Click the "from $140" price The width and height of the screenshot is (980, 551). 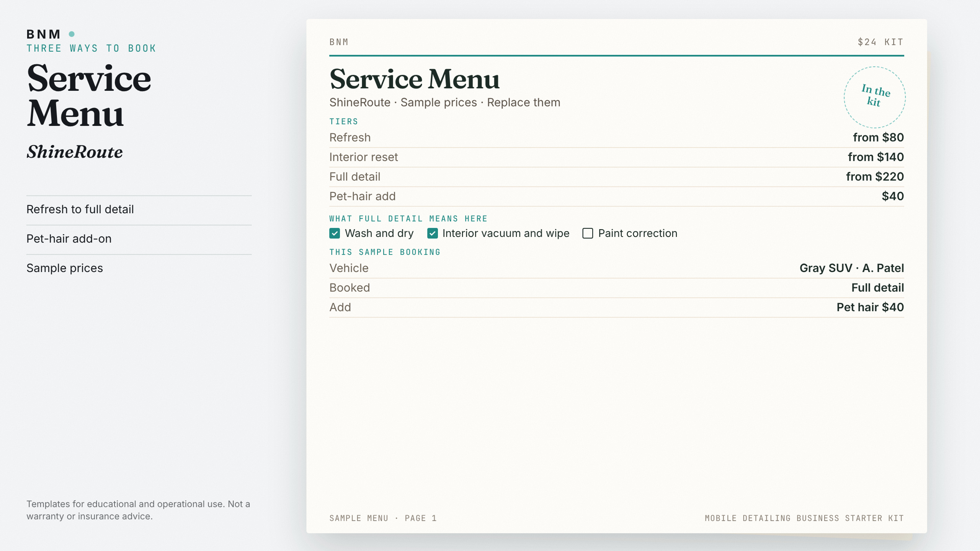(876, 157)
